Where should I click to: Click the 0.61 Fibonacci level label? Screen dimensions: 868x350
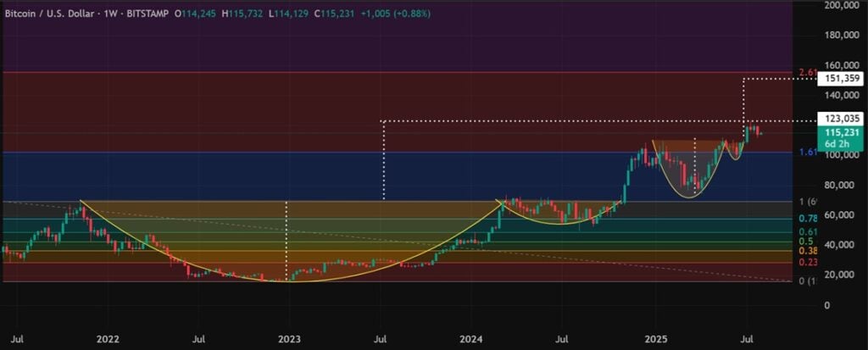(808, 232)
